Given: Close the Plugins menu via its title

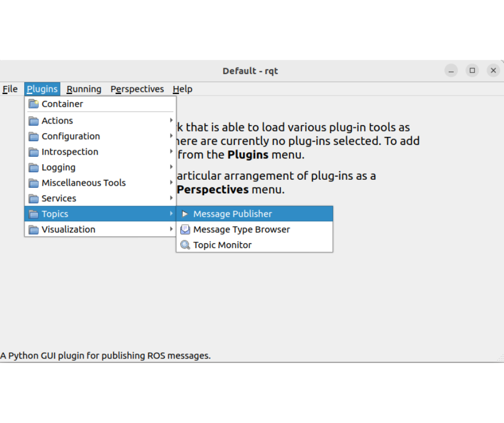Looking at the screenshot, I should (42, 89).
